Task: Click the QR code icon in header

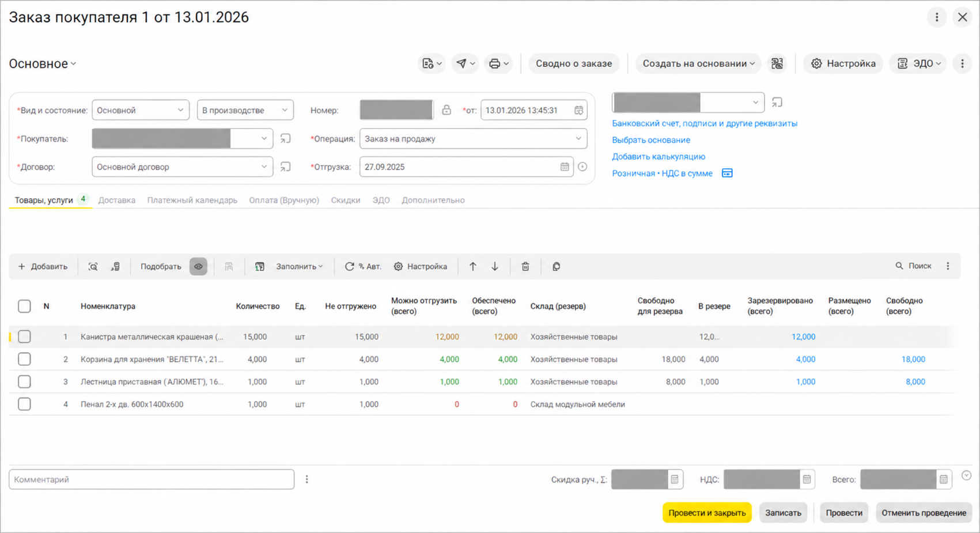Action: pyautogui.click(x=777, y=63)
